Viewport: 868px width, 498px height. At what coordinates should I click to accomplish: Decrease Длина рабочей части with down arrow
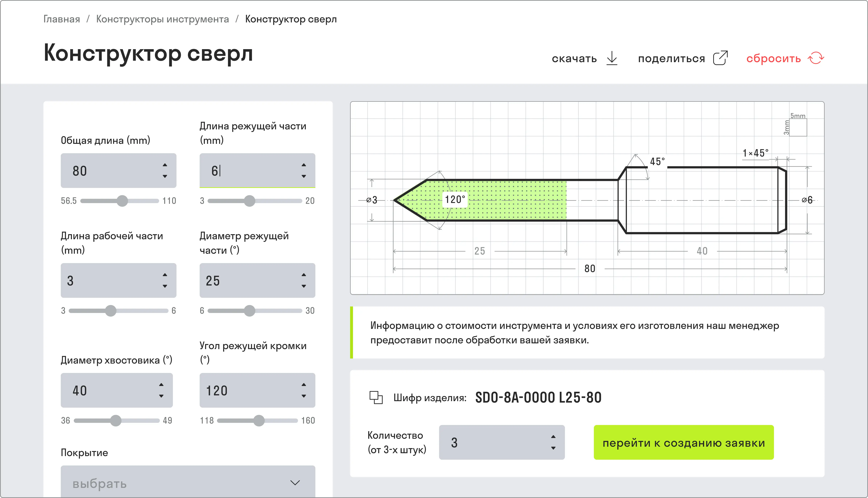pos(165,286)
